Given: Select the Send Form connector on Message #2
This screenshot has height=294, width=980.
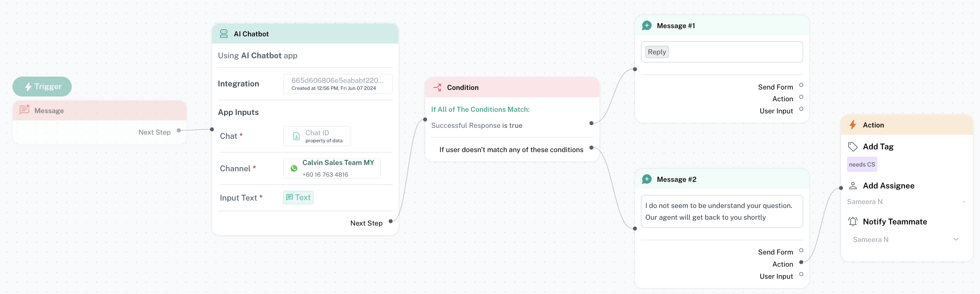Looking at the screenshot, I should coord(801,251).
